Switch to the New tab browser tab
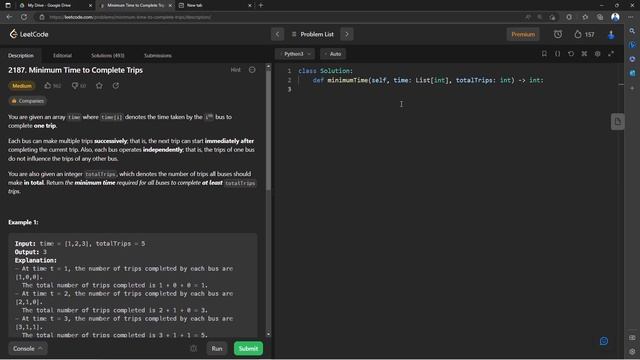Viewport: 640px width, 360px height. [194, 5]
